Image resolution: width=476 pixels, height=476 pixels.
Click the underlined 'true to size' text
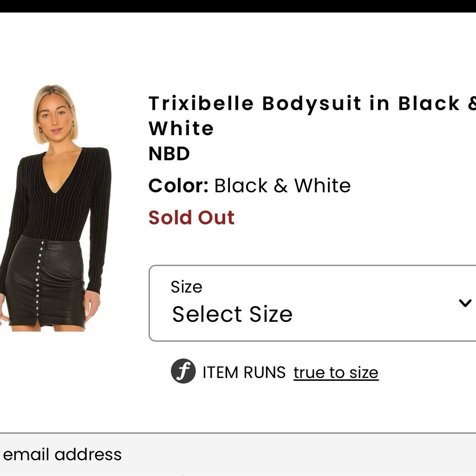(335, 372)
